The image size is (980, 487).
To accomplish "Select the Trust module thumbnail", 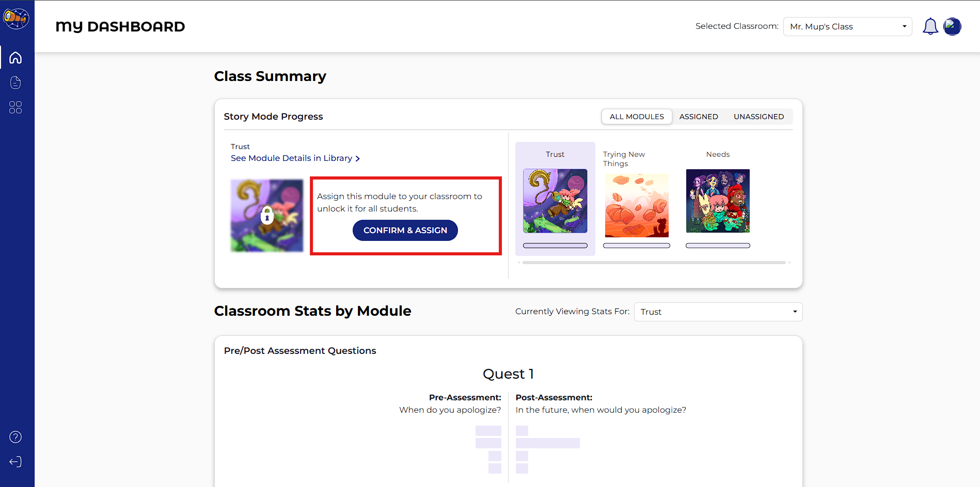I will coord(555,201).
